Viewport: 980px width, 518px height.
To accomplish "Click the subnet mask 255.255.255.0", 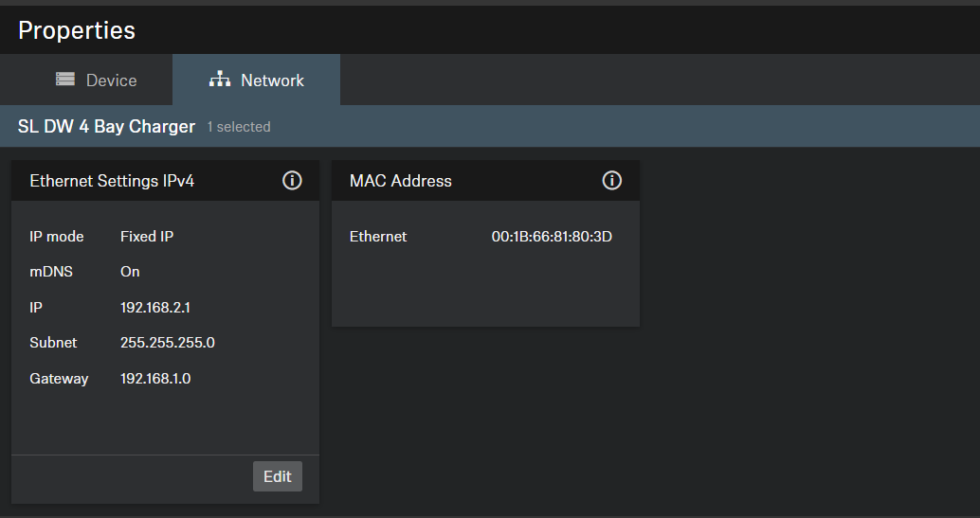I will tap(168, 343).
